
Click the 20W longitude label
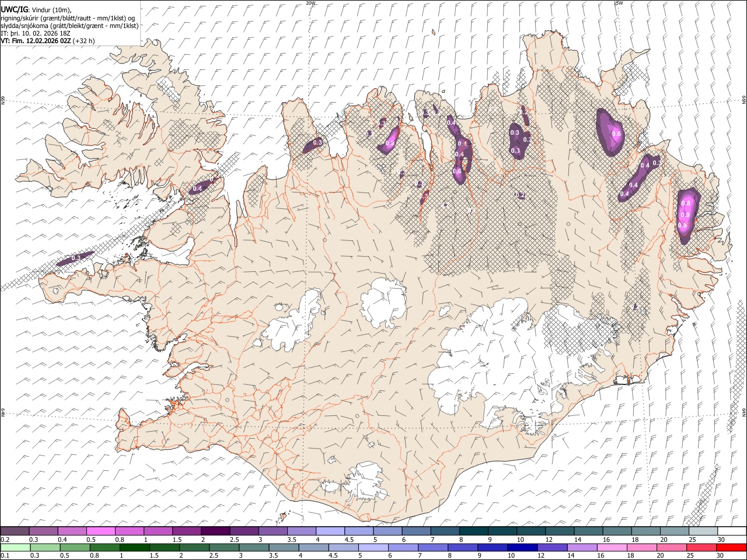(x=311, y=3)
